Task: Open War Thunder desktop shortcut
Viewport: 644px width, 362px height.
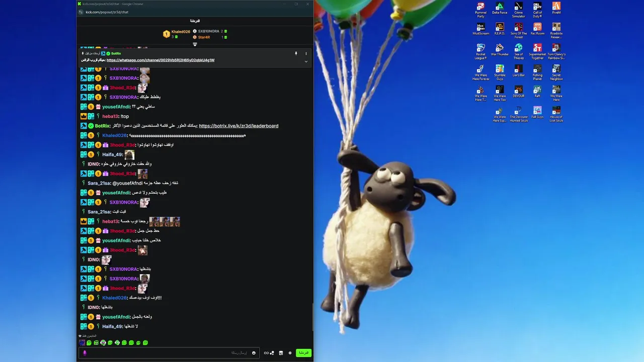Action: (500, 50)
